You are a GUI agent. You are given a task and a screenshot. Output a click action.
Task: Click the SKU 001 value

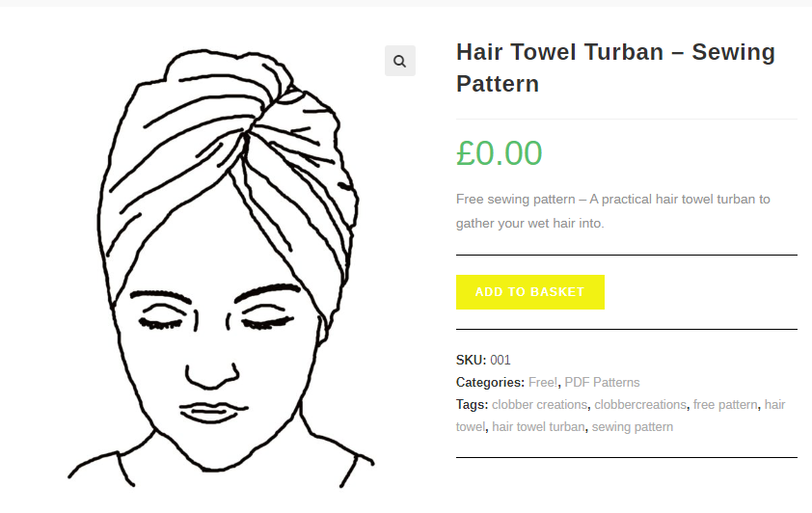click(501, 360)
